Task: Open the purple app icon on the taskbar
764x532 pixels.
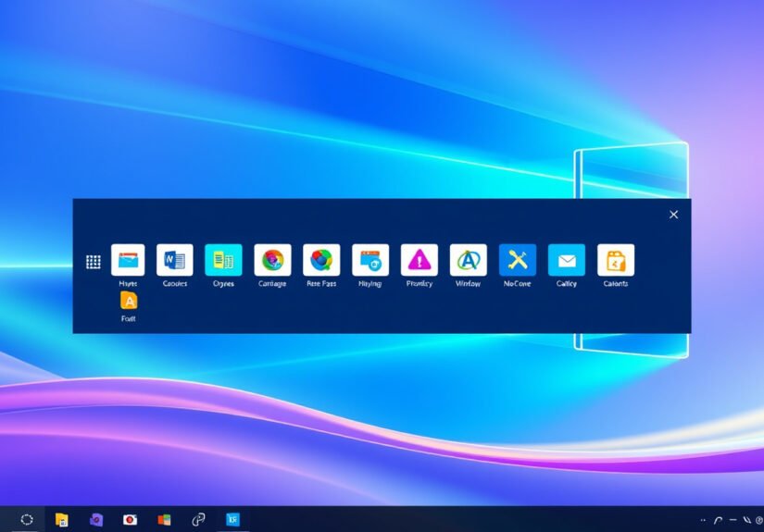Action: pos(96,520)
